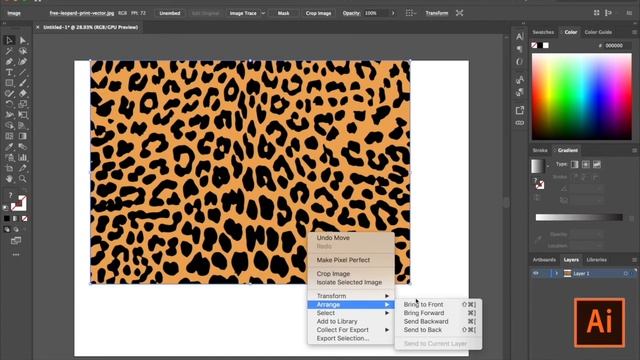Select the Paintbrush tool

coord(23,83)
